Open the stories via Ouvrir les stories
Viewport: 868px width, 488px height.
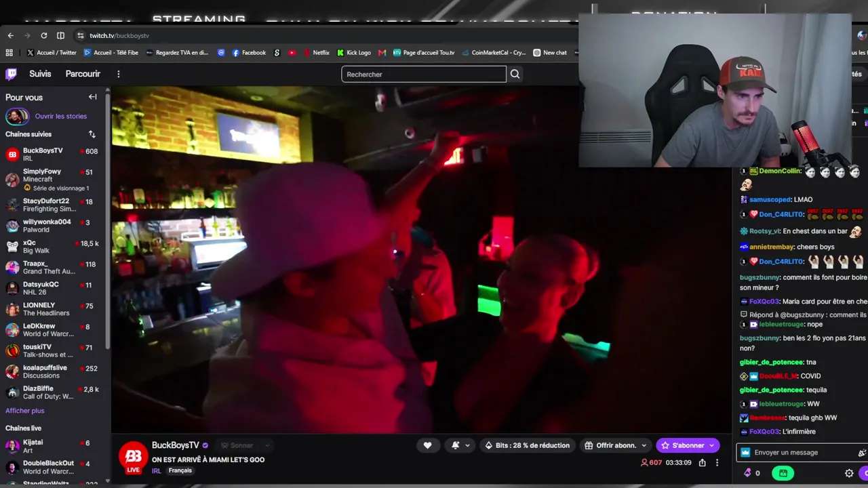(61, 116)
